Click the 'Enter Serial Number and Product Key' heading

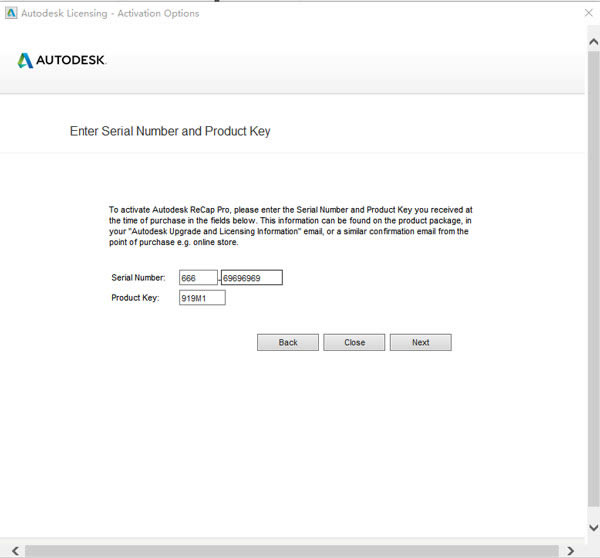170,131
